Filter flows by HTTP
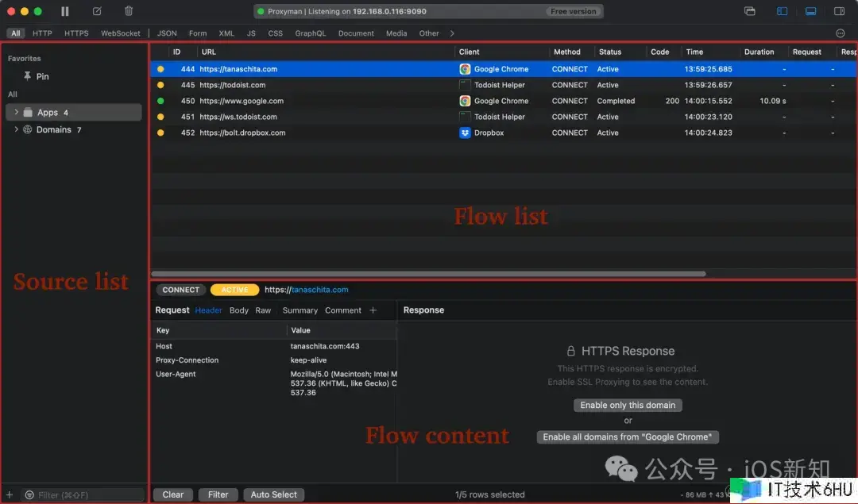Viewport: 858px width, 504px height. coord(42,33)
